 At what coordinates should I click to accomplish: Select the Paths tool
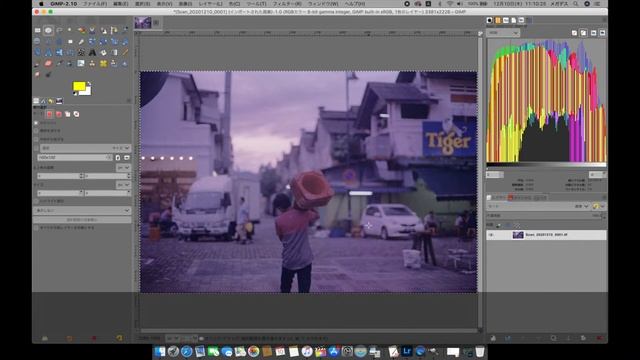pyautogui.click(x=114, y=30)
